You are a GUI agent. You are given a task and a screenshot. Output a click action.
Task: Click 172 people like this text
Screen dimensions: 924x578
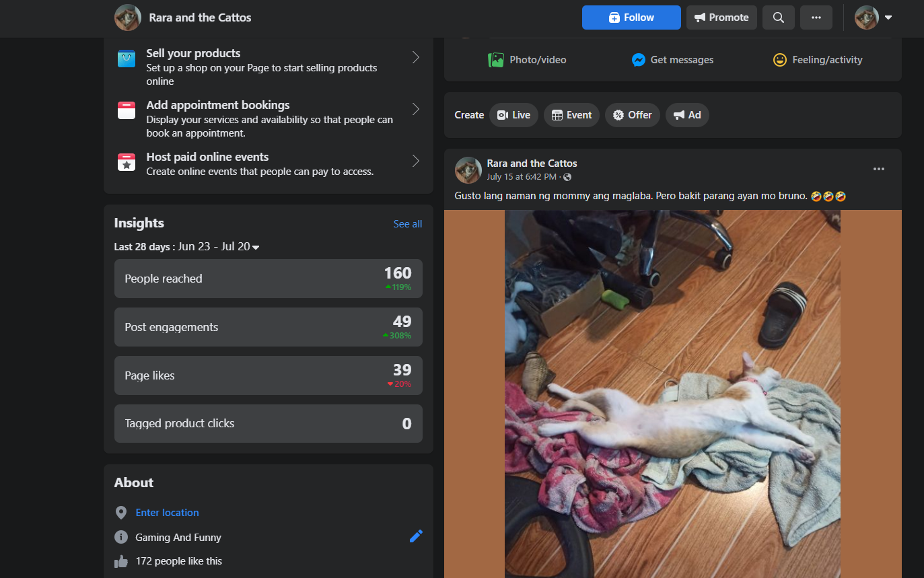coord(178,561)
